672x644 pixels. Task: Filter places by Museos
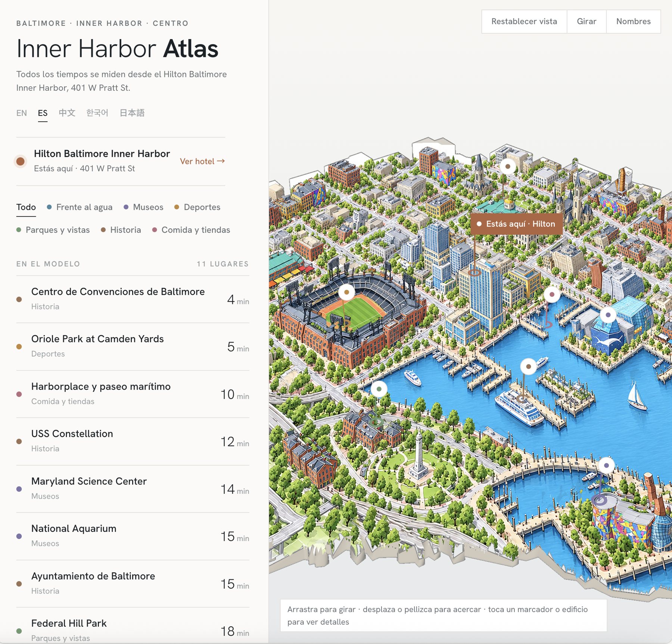[143, 207]
